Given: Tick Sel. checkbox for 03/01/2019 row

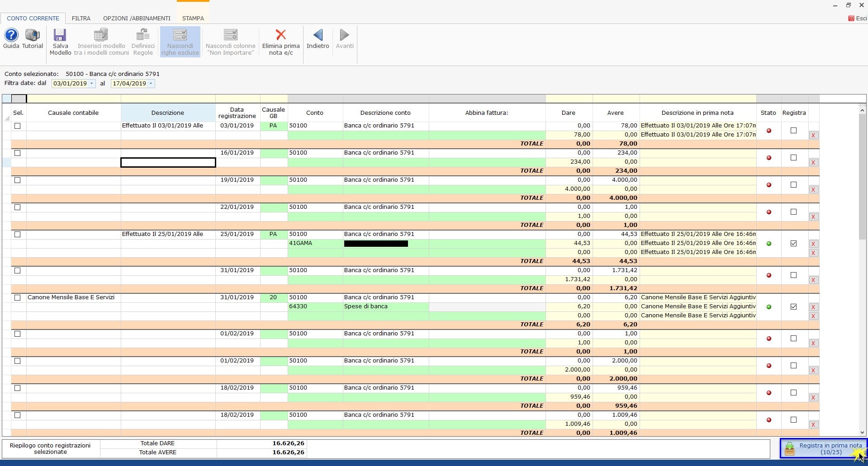Looking at the screenshot, I should point(18,126).
